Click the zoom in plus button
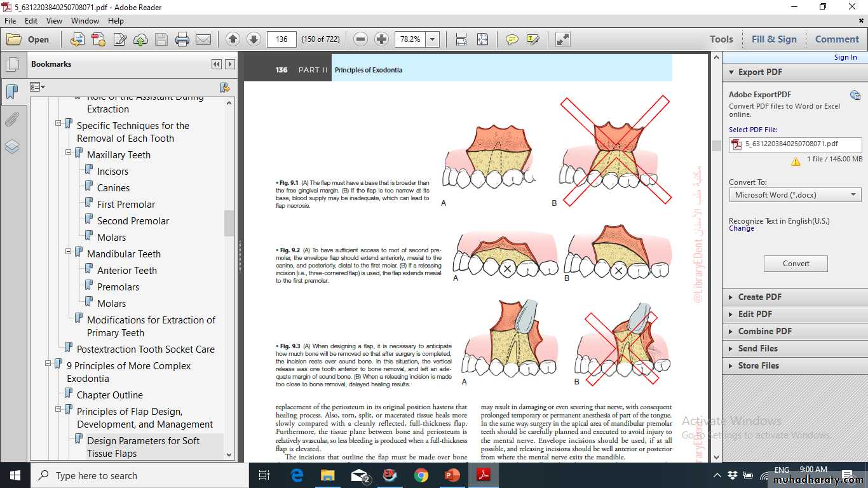The height and width of the screenshot is (488, 868). click(x=381, y=39)
